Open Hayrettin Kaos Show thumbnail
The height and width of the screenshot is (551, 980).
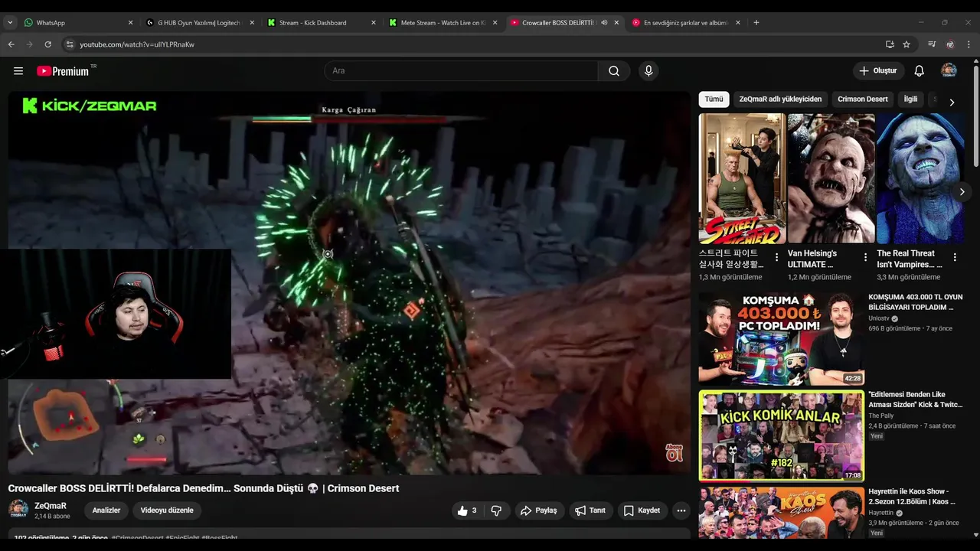pyautogui.click(x=782, y=513)
